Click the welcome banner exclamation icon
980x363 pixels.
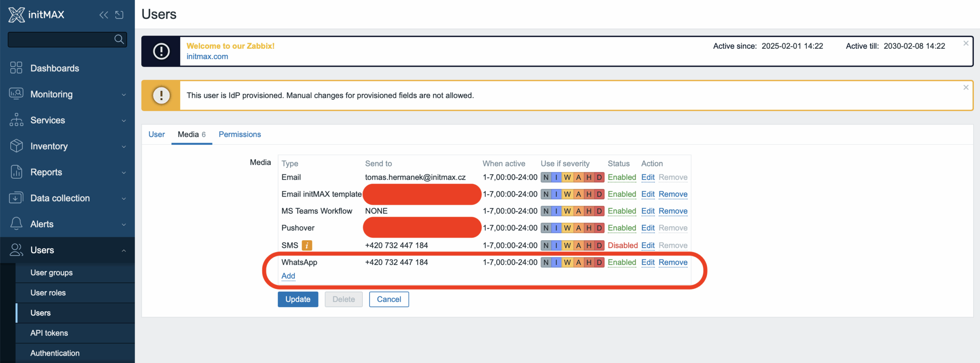pyautogui.click(x=161, y=51)
